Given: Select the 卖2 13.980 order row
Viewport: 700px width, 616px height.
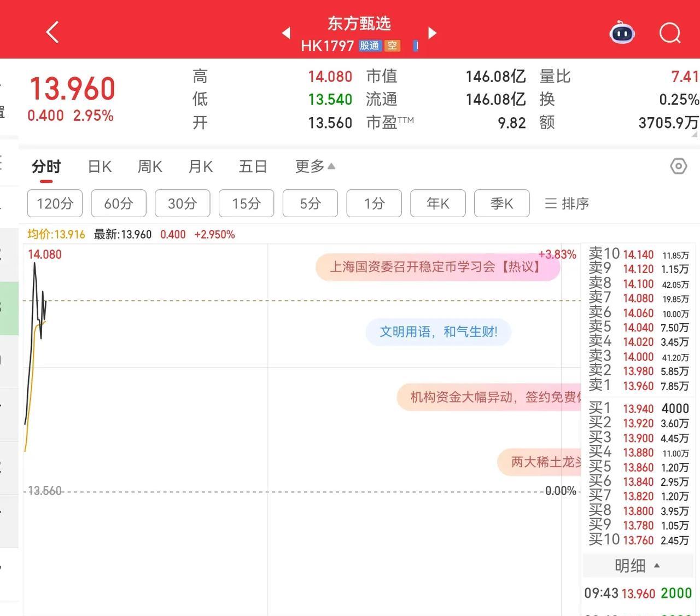Looking at the screenshot, I should tap(639, 371).
